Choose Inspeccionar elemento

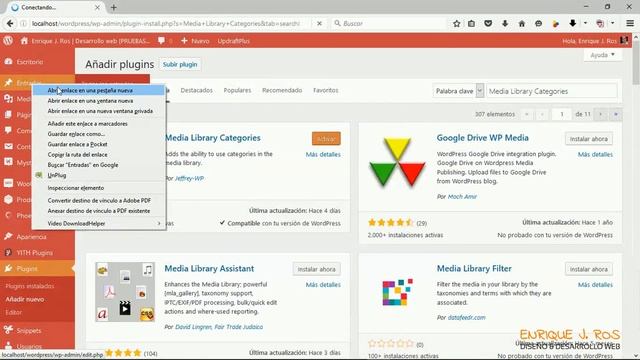point(99,188)
